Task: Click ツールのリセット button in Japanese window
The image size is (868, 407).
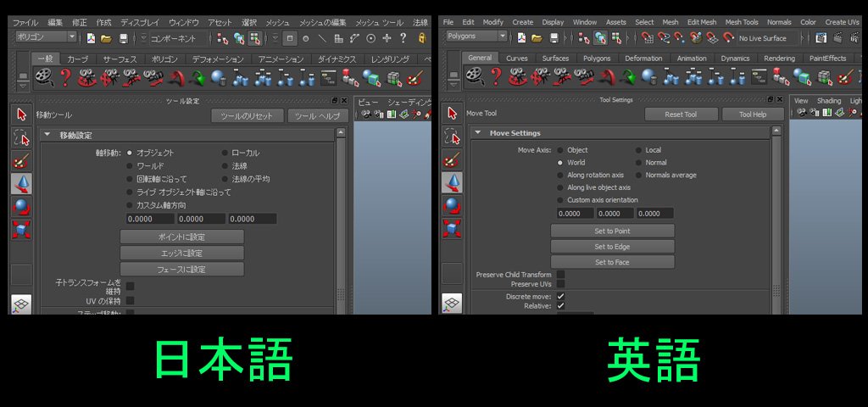Action: pos(247,115)
